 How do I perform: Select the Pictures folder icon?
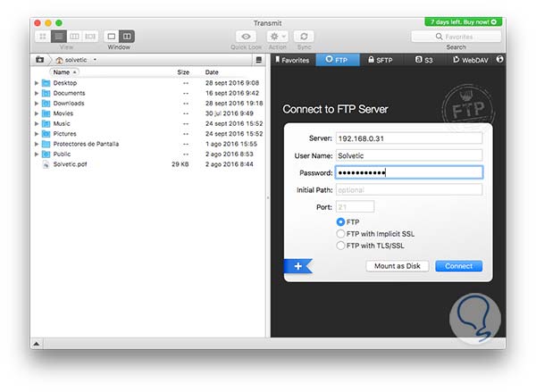click(x=46, y=134)
